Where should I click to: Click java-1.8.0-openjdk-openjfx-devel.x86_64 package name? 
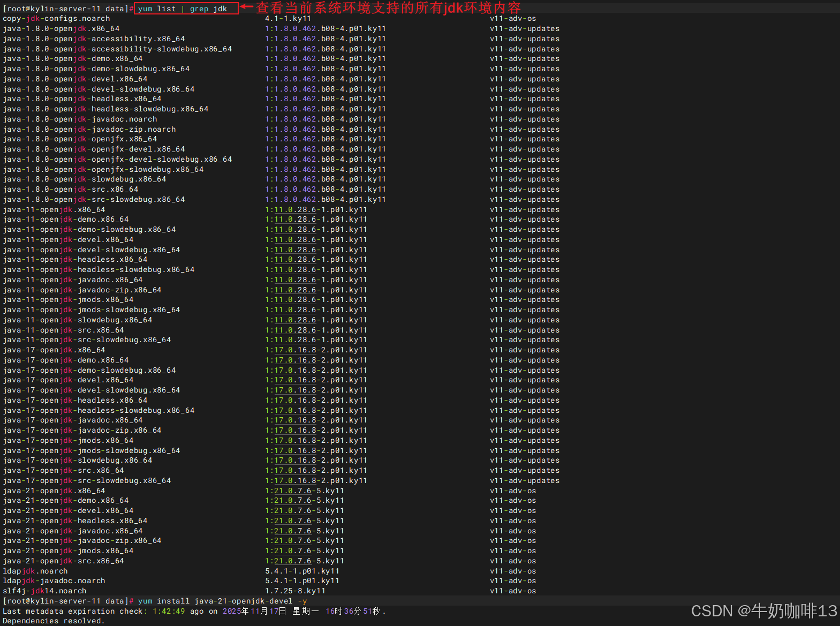(94, 149)
